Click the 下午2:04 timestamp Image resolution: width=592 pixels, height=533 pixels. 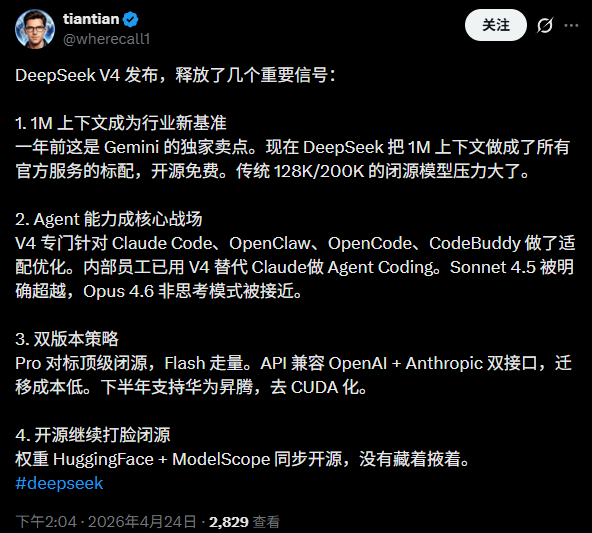(x=46, y=522)
